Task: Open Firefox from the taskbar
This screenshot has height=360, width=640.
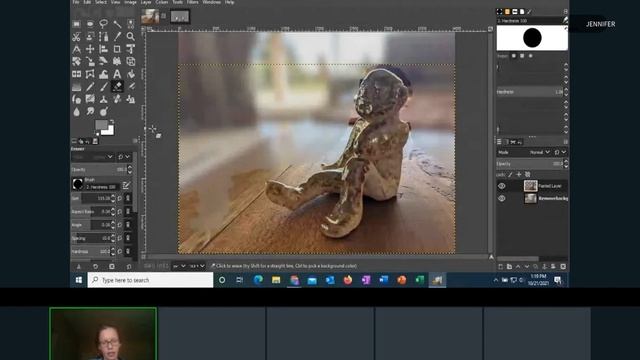Action: click(x=348, y=280)
